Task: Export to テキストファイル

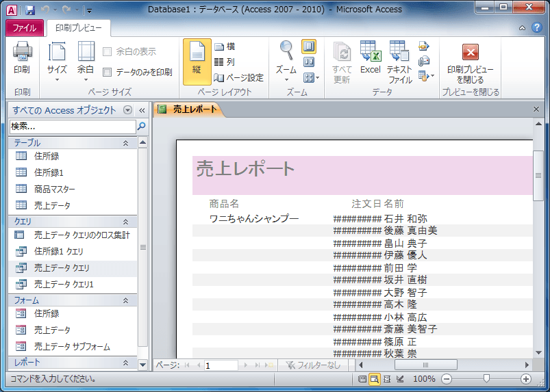Action: point(399,62)
